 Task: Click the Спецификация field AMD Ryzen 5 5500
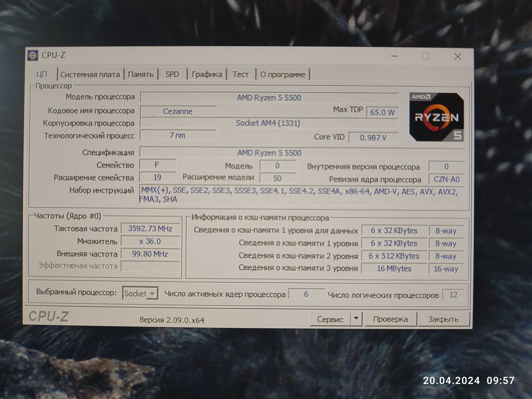[x=302, y=153]
